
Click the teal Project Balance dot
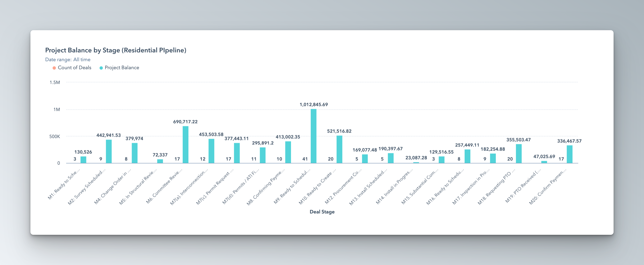[x=101, y=68]
